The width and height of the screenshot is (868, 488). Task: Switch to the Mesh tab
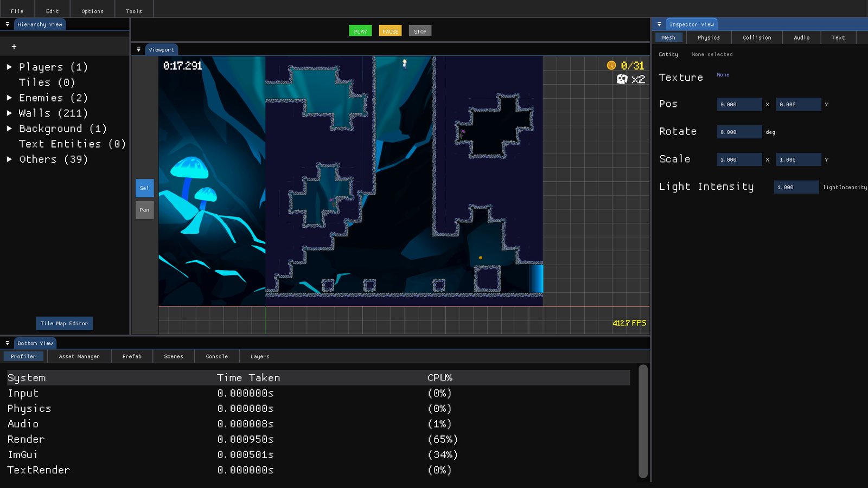click(668, 37)
